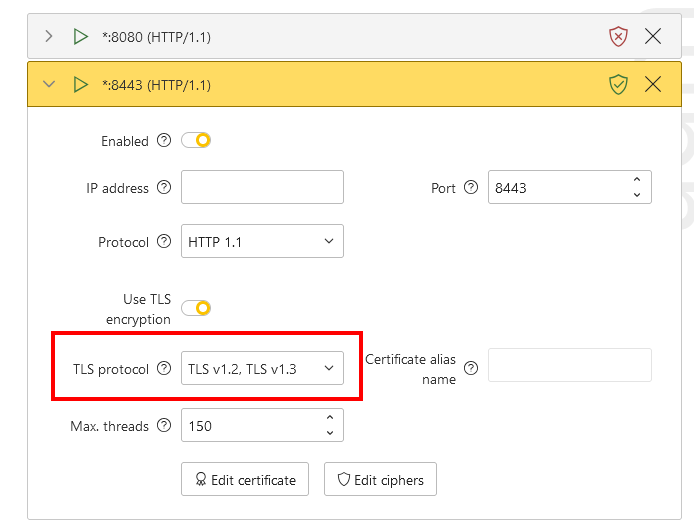Remove the *:8443 connector with its X icon

click(653, 85)
